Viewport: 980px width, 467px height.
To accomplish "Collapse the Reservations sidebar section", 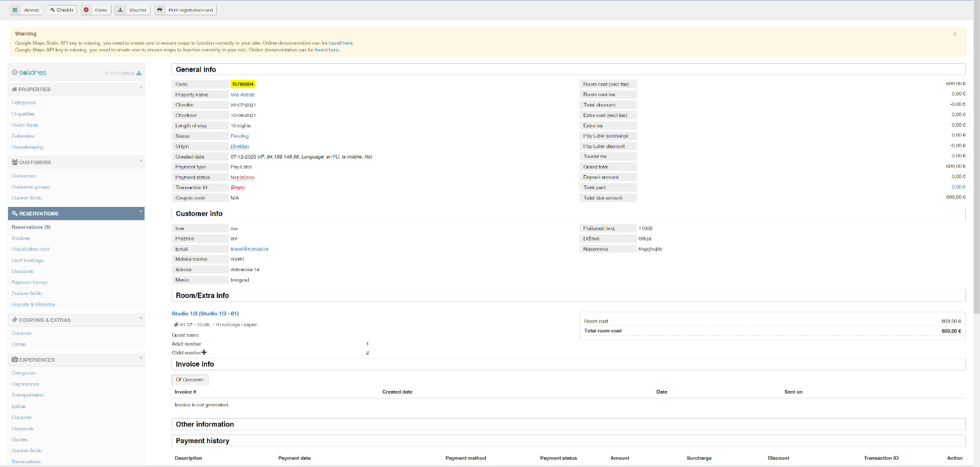I will (x=141, y=212).
